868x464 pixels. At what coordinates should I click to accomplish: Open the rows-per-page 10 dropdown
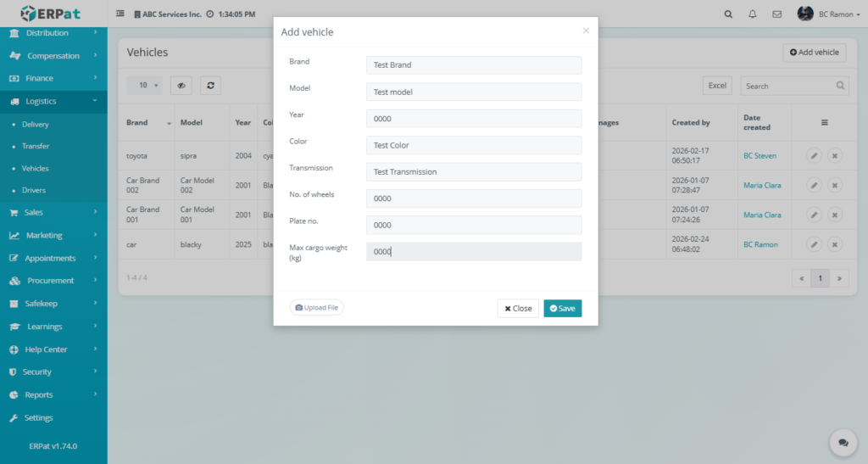point(144,86)
